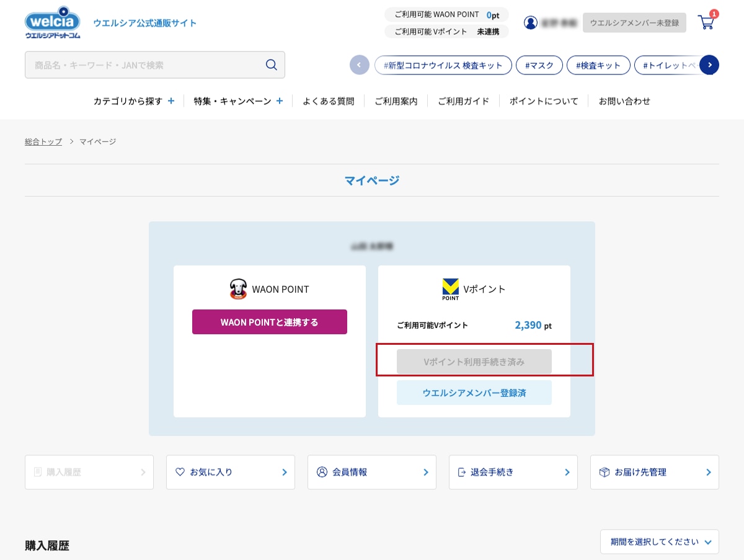
Task: Click the user account avatar icon
Action: pos(531,23)
